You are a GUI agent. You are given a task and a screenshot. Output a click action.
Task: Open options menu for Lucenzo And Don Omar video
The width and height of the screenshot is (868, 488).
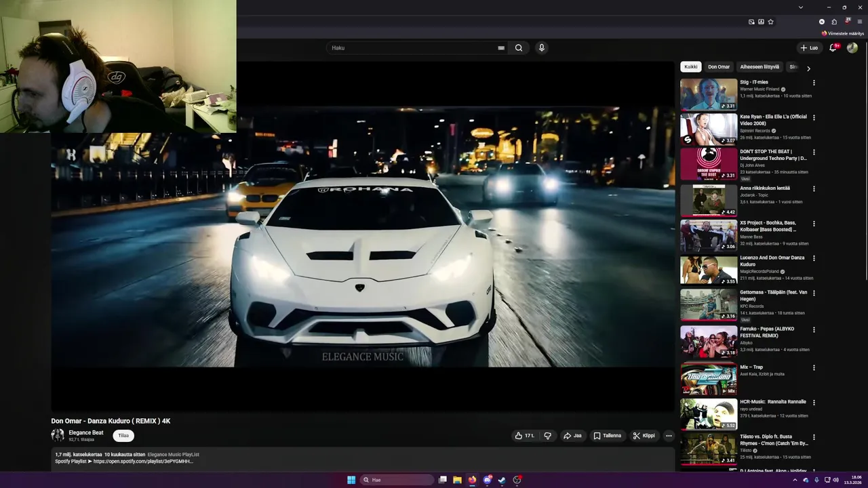tap(814, 258)
